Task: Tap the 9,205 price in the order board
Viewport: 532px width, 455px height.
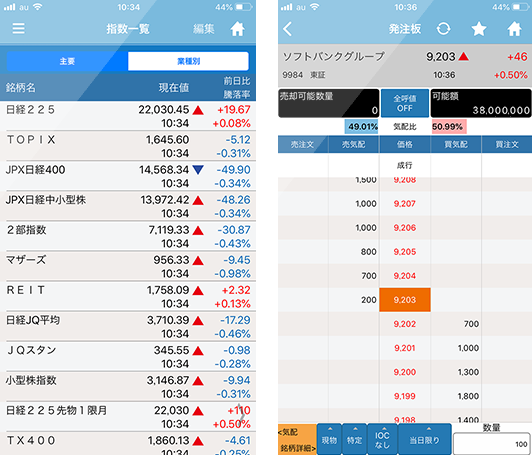Action: (x=405, y=252)
